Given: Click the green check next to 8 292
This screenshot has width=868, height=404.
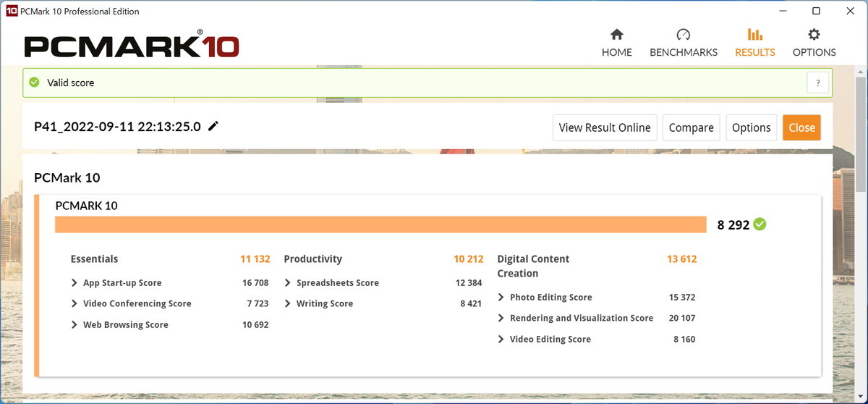Looking at the screenshot, I should 759,224.
